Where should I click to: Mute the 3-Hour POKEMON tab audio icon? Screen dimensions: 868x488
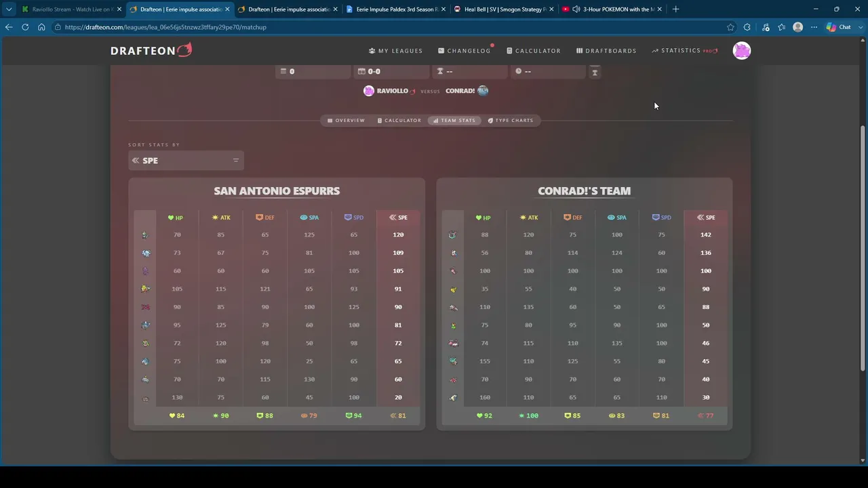pos(576,9)
